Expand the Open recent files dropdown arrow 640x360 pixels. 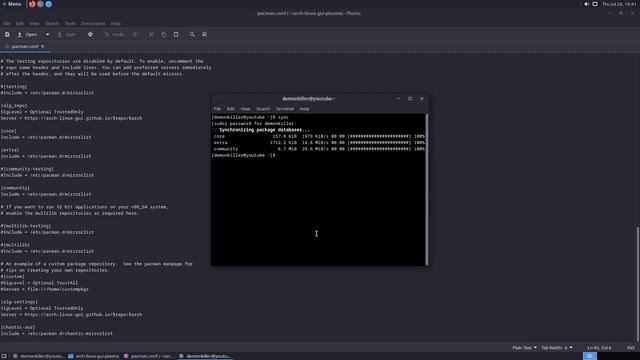coord(47,35)
